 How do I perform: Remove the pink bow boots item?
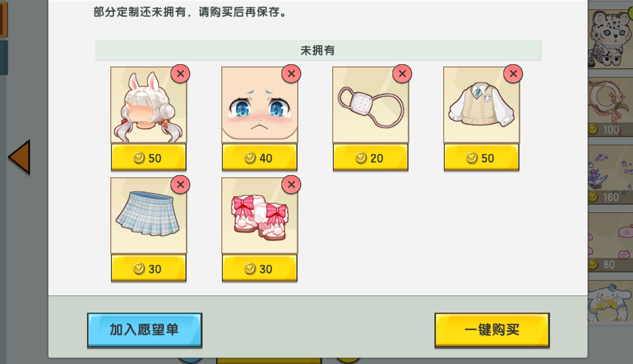pyautogui.click(x=291, y=184)
